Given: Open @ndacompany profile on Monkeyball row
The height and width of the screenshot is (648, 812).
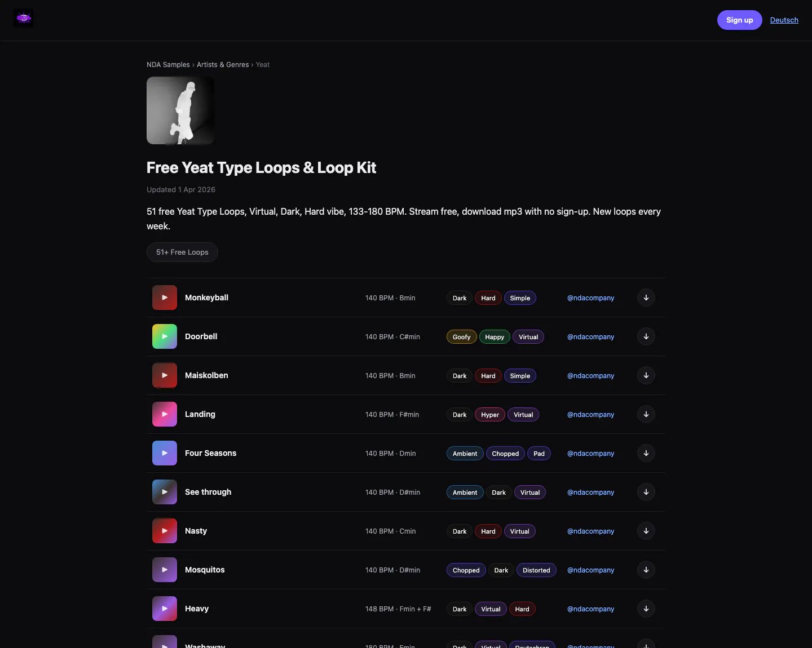Looking at the screenshot, I should click(x=590, y=298).
